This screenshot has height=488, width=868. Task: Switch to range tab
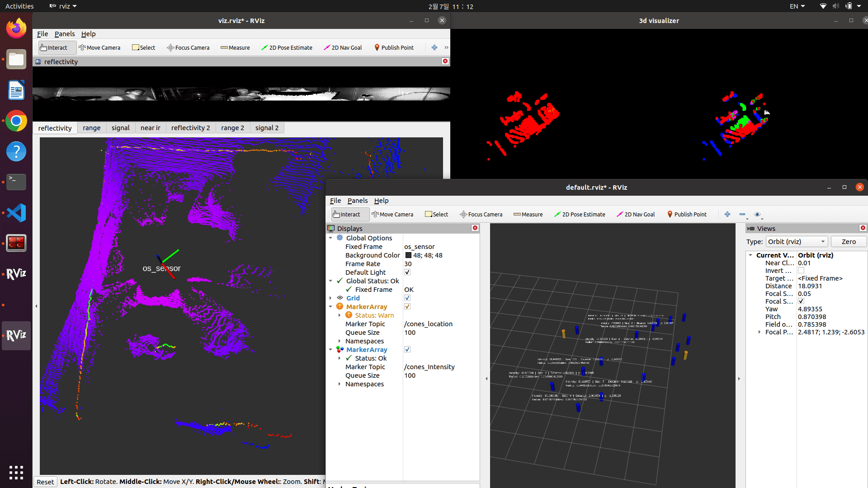tap(92, 128)
